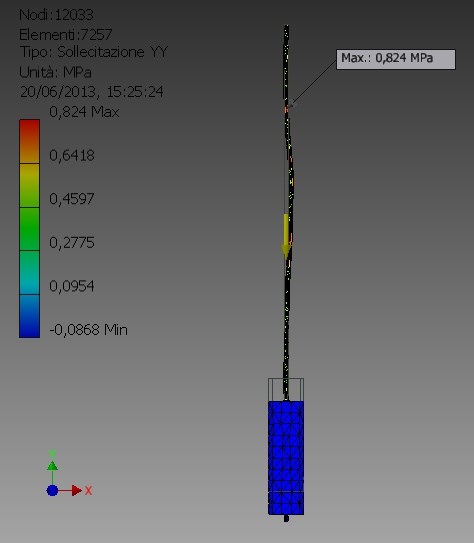Image resolution: width=474 pixels, height=543 pixels.
Task: Select wireframe outline above blue cylinder
Action: pos(286,390)
